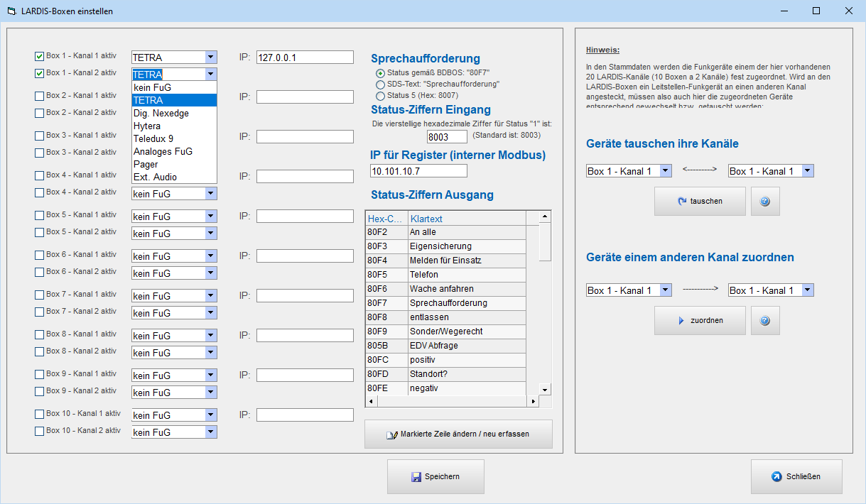Click the LARDIS window title bar icon
Viewport: 866px width, 504px height.
click(x=11, y=11)
